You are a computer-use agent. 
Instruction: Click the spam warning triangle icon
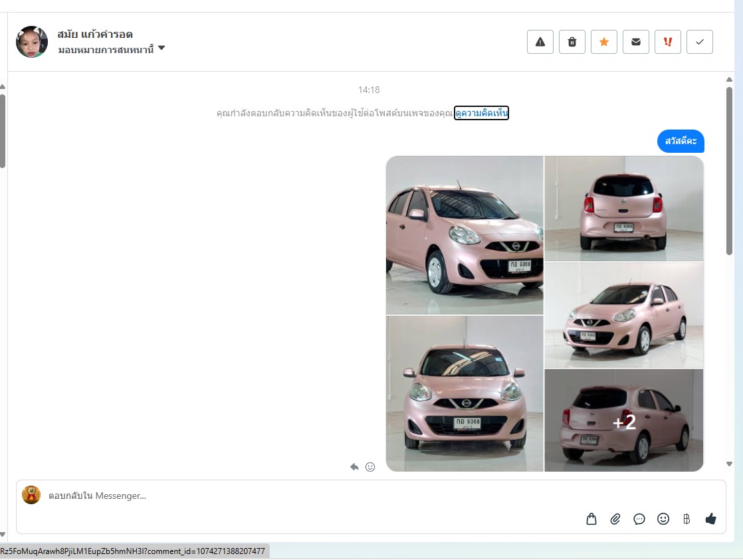(x=540, y=42)
